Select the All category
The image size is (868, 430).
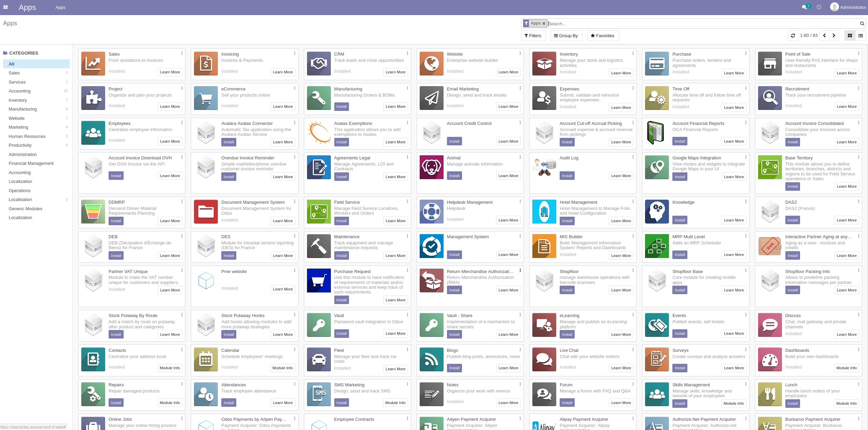click(x=36, y=64)
